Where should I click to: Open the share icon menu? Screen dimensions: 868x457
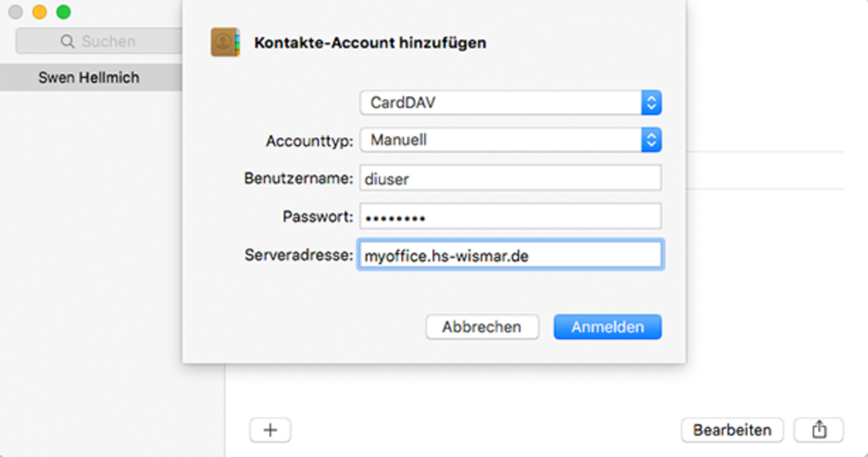pos(819,430)
